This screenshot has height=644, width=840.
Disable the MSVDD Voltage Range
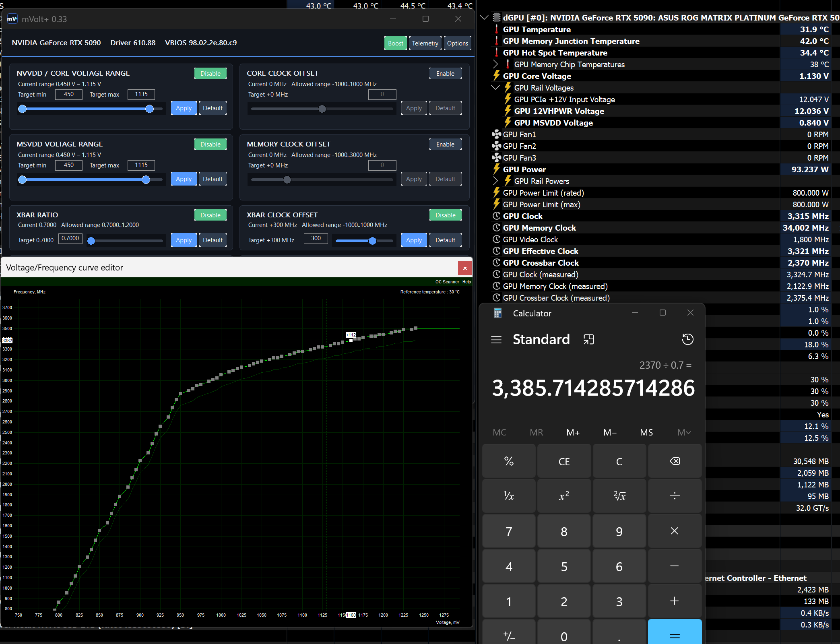point(211,144)
